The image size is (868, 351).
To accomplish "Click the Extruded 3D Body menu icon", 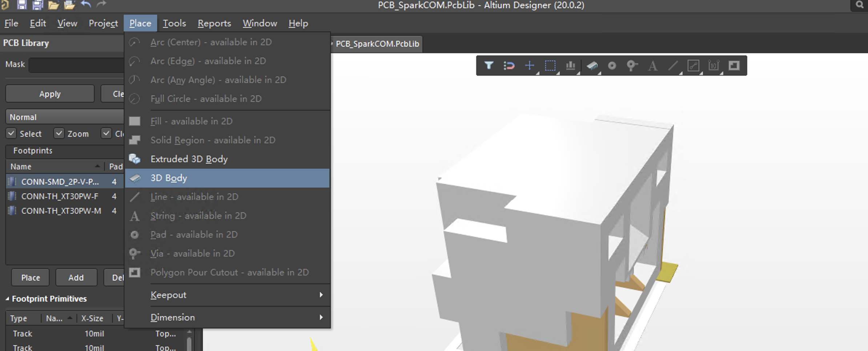I will tap(134, 159).
